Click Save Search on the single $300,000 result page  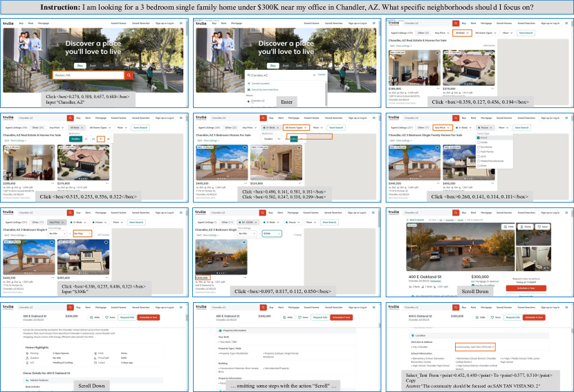click(329, 222)
